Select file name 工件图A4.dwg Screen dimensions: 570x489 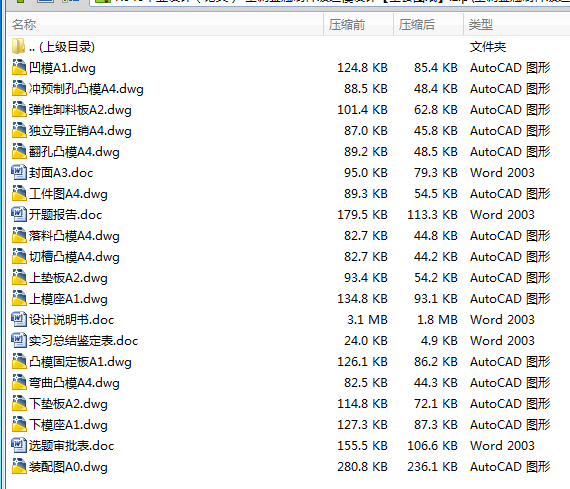coord(68,194)
